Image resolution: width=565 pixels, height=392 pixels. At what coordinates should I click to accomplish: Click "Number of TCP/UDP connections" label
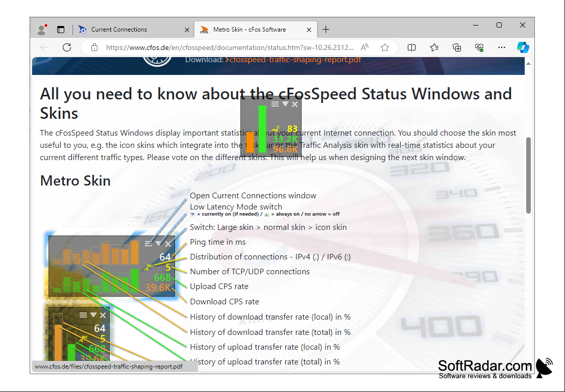pyautogui.click(x=250, y=271)
